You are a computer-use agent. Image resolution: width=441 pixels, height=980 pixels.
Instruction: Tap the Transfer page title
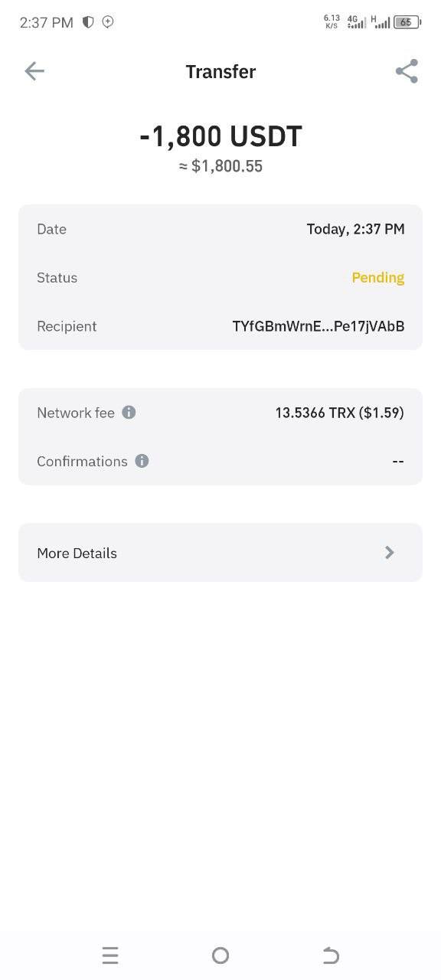pyautogui.click(x=220, y=71)
